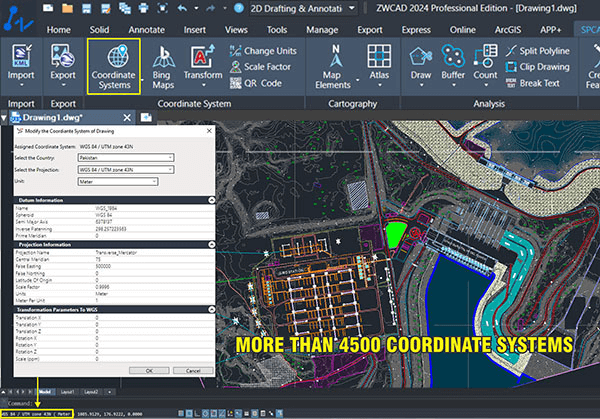The image size is (600, 419).
Task: Click the New drawing quick-access icon
Action: 48,8
